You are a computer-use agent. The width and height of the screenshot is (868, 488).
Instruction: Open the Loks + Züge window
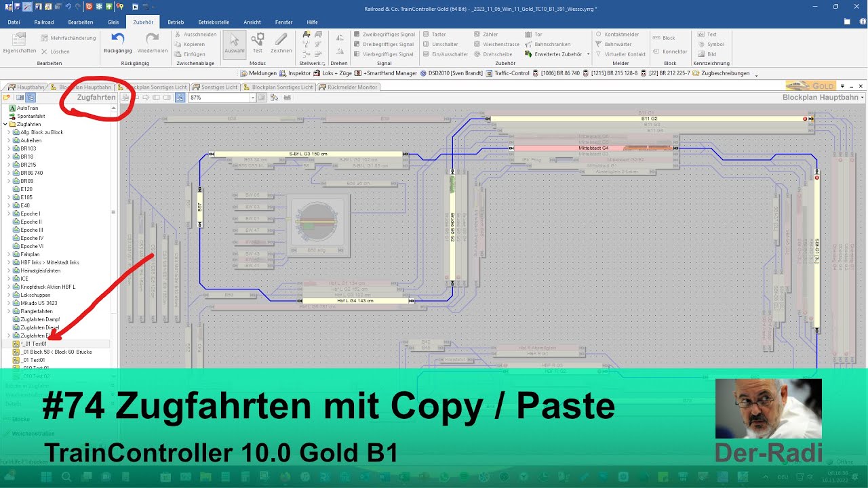pos(334,73)
